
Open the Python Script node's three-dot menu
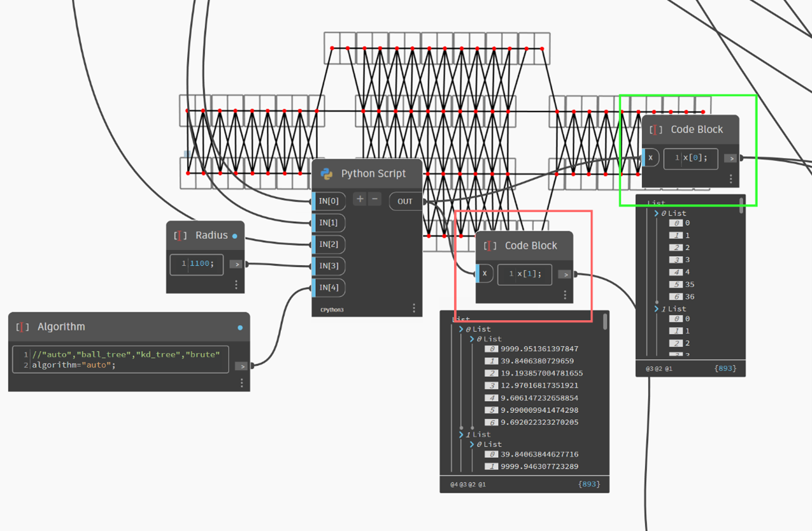[x=413, y=309]
